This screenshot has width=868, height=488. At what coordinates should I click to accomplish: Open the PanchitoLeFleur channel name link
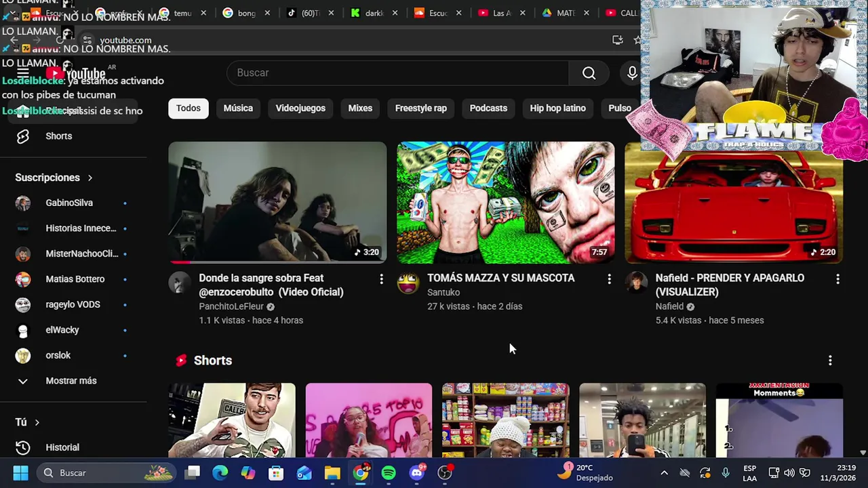[x=231, y=306]
